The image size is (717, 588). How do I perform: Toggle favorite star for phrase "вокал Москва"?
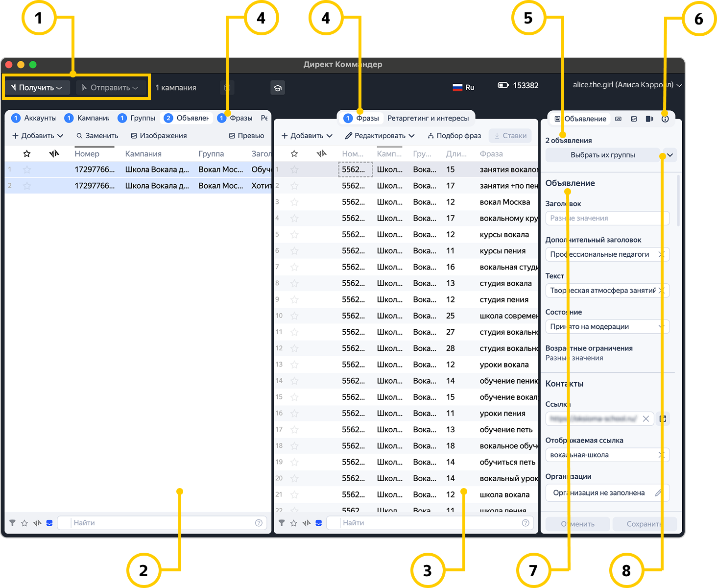294,202
